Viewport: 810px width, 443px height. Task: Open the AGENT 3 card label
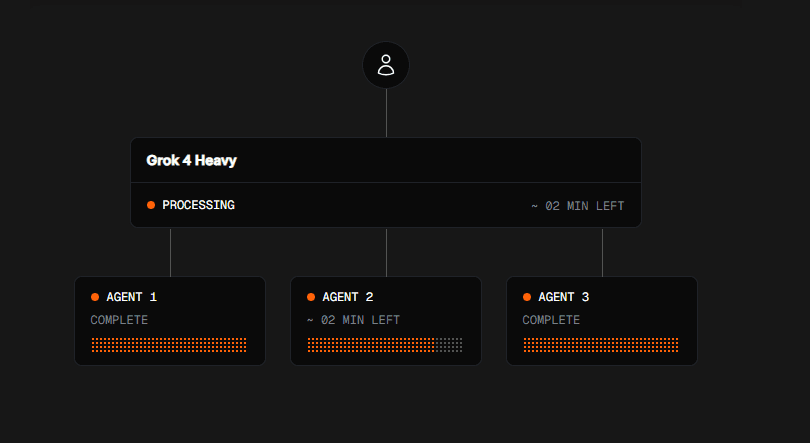point(563,297)
